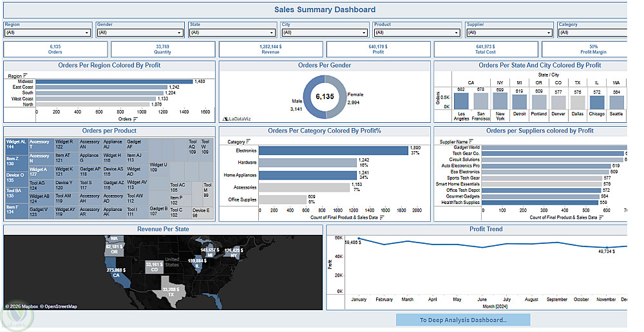The height and width of the screenshot is (332, 644).
Task: Select the Home Appliances category bar
Action: [308, 175]
